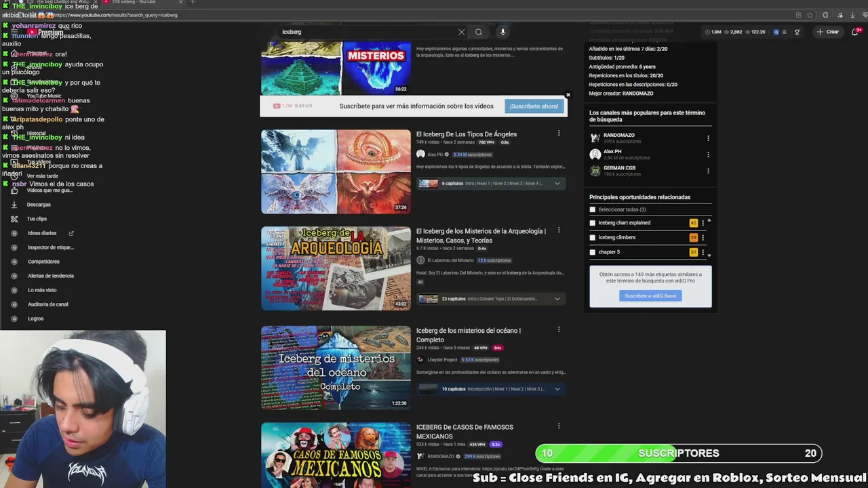Screen dimensions: 868x488
Task: Open Inspector de etiquetas in sidebar
Action: point(50,247)
